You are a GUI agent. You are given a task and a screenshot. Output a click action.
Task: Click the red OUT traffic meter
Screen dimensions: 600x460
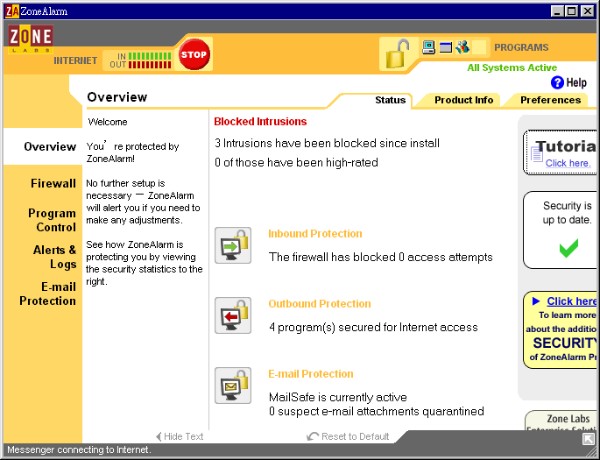tap(150, 64)
